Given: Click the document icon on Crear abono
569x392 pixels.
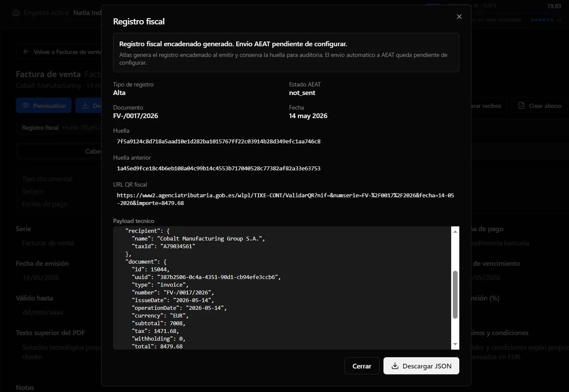Looking at the screenshot, I should [x=521, y=106].
